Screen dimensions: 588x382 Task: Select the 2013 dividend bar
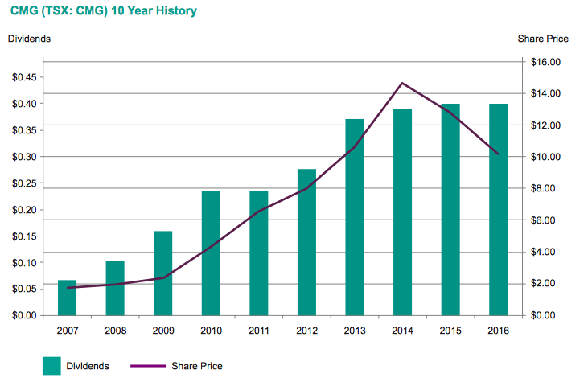(x=355, y=217)
